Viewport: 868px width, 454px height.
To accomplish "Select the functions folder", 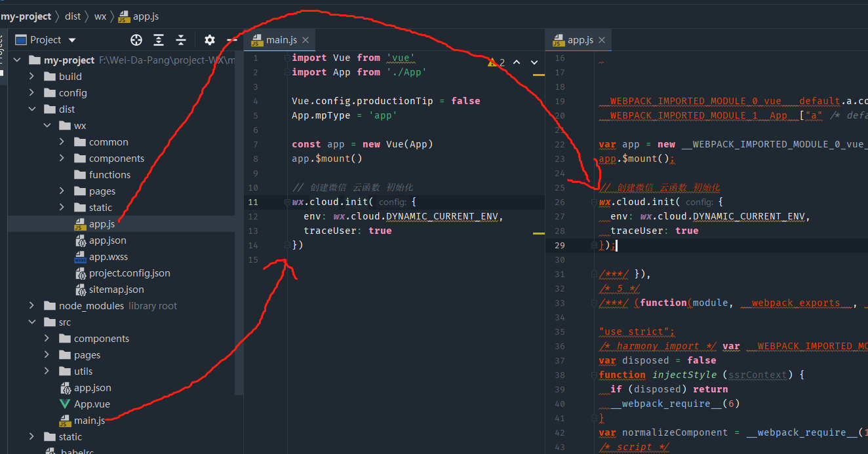I will coord(109,175).
